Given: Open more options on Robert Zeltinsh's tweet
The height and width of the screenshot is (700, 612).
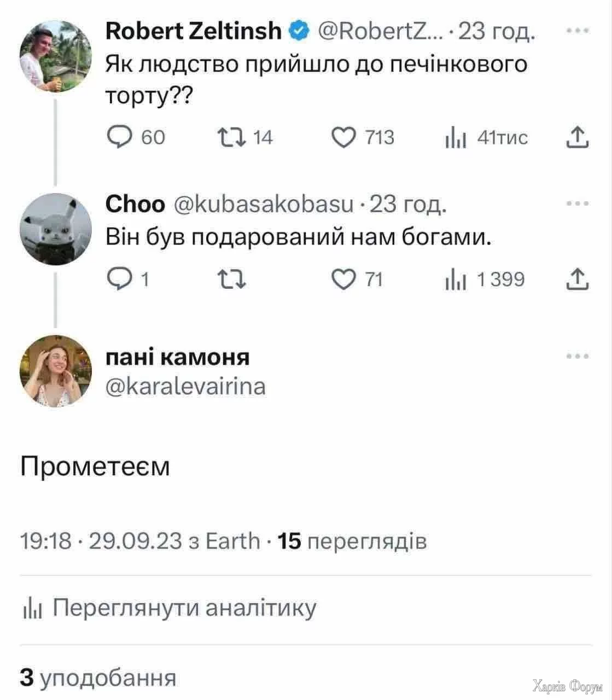Looking at the screenshot, I should click(578, 32).
